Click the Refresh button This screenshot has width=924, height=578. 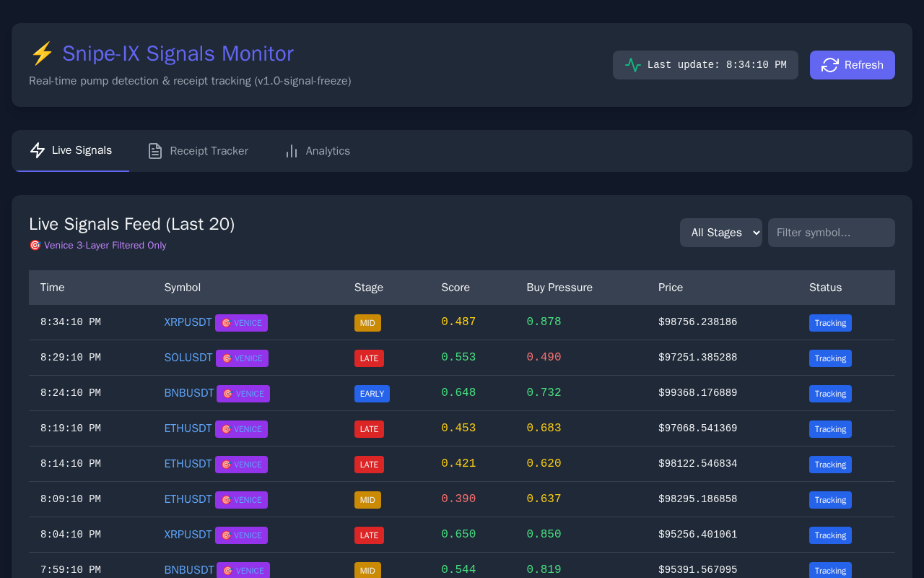[x=853, y=65]
